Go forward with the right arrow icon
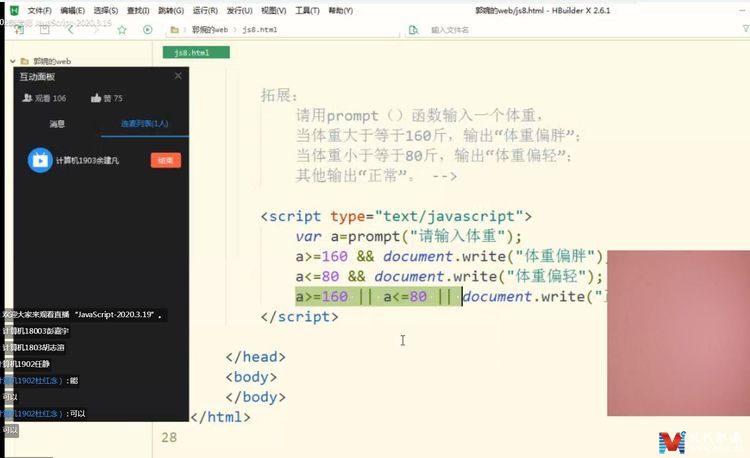Screen dimensions: 750x458 [96, 30]
